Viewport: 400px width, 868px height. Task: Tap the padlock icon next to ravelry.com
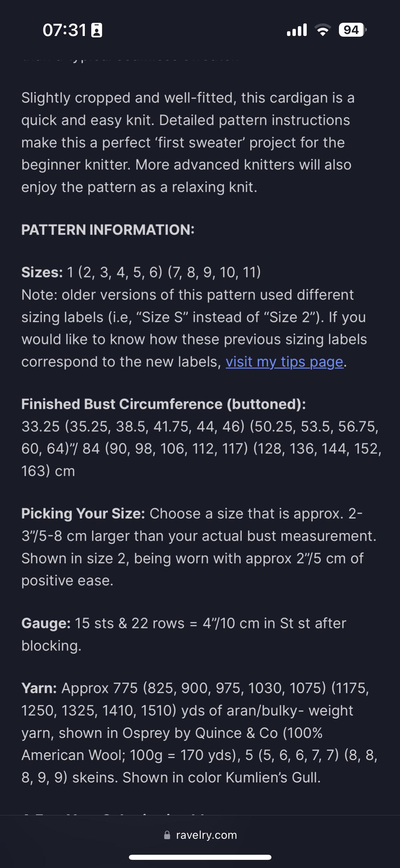coord(167,835)
